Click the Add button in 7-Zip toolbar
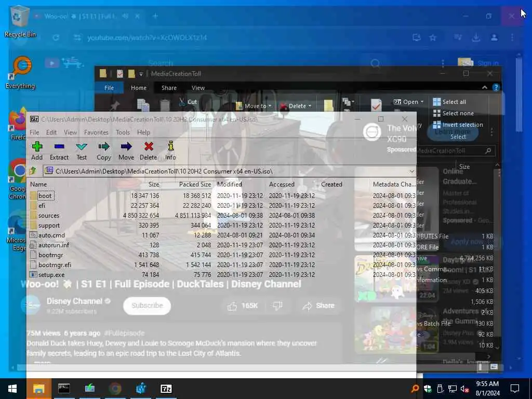The width and height of the screenshot is (532, 399). pyautogui.click(x=37, y=151)
